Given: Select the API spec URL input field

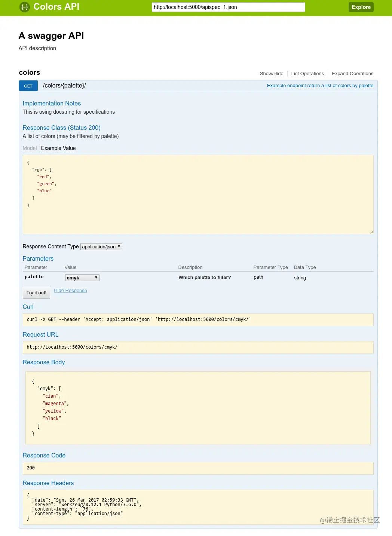Looking at the screenshot, I should 229,7.
